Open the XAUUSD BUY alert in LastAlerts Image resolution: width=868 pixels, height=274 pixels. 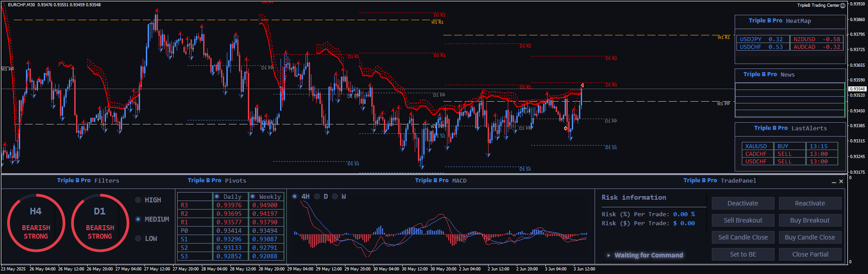coord(756,146)
